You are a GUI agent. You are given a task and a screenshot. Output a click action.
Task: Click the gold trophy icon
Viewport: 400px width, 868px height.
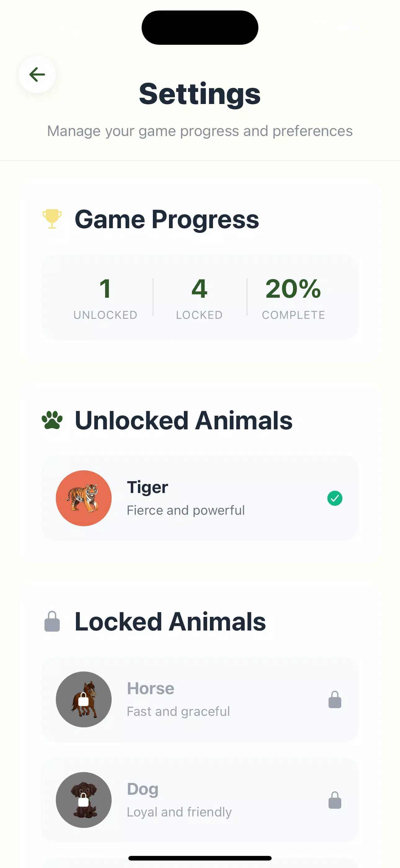pos(52,219)
